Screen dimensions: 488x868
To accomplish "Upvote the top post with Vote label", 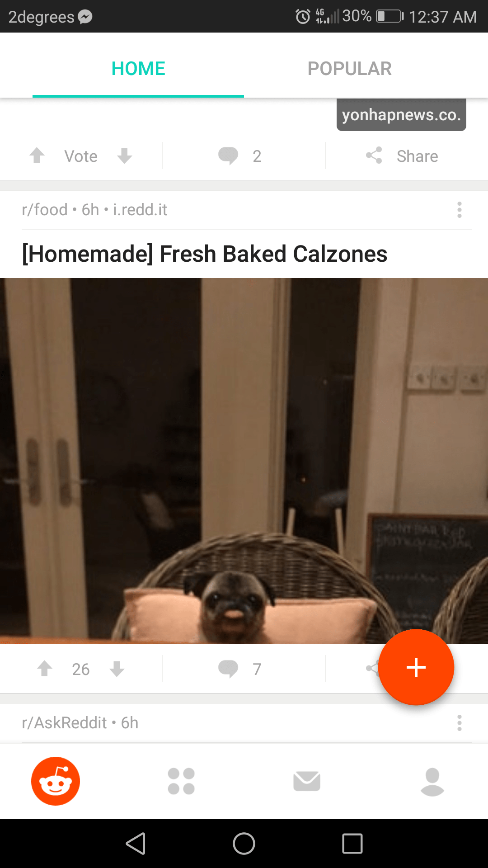I will pos(37,156).
